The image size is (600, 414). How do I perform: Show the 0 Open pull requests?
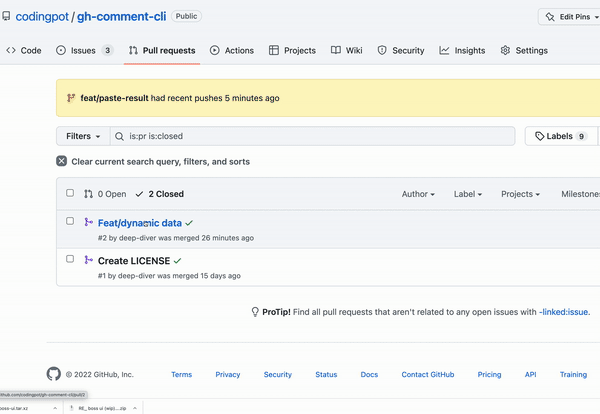coord(105,194)
